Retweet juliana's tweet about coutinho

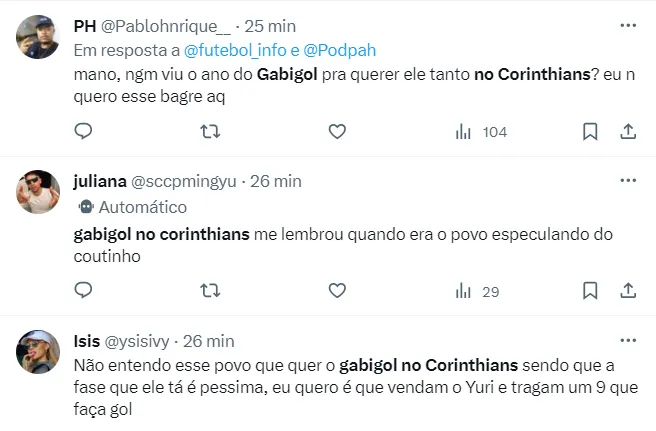(210, 290)
